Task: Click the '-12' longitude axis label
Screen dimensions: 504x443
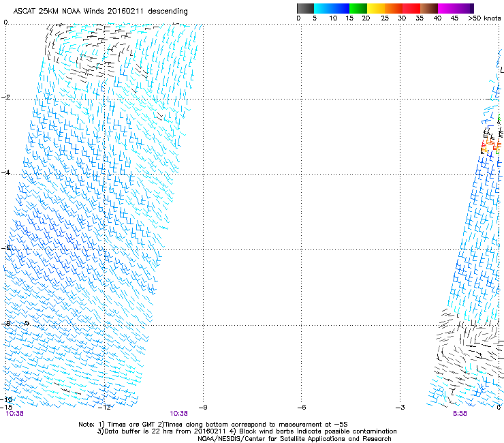Action: click(x=104, y=408)
